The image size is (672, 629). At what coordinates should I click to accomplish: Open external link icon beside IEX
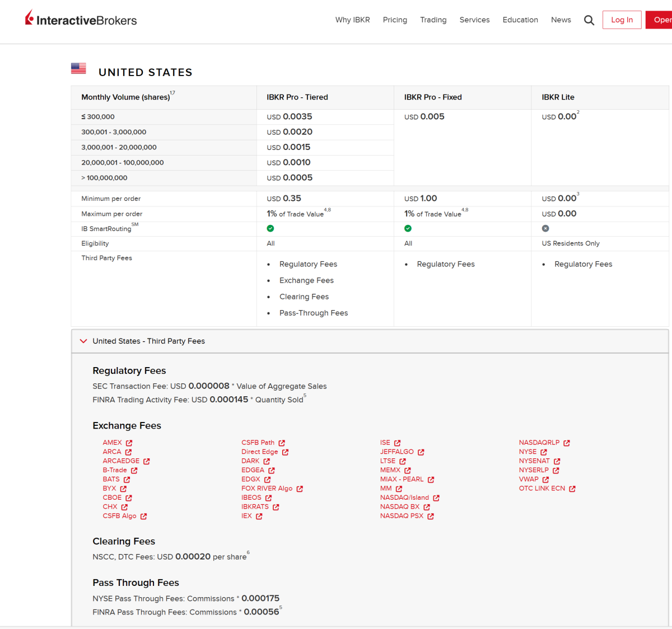coord(259,517)
